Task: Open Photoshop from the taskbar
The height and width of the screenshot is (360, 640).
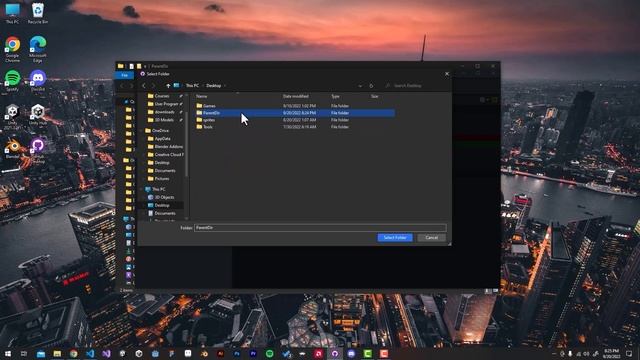Action: coord(237,353)
